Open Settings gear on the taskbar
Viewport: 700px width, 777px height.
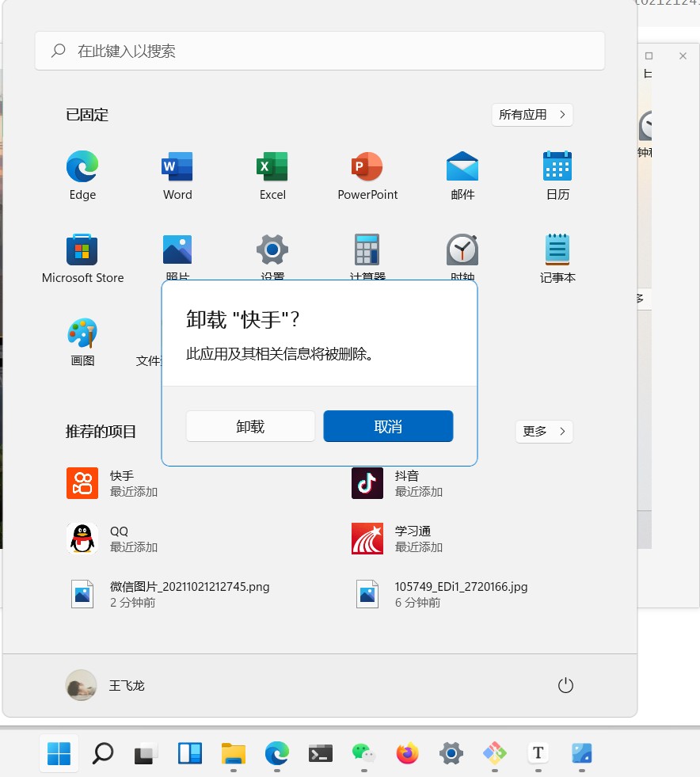click(451, 753)
